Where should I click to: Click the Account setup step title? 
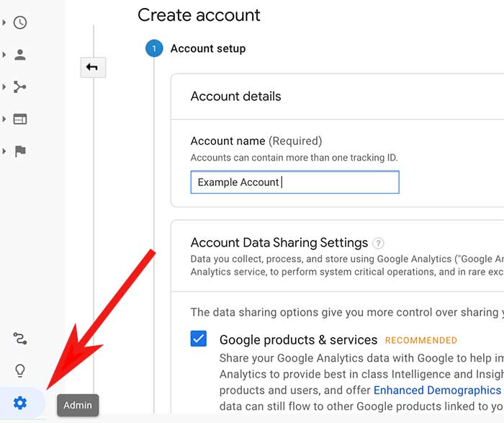point(208,48)
